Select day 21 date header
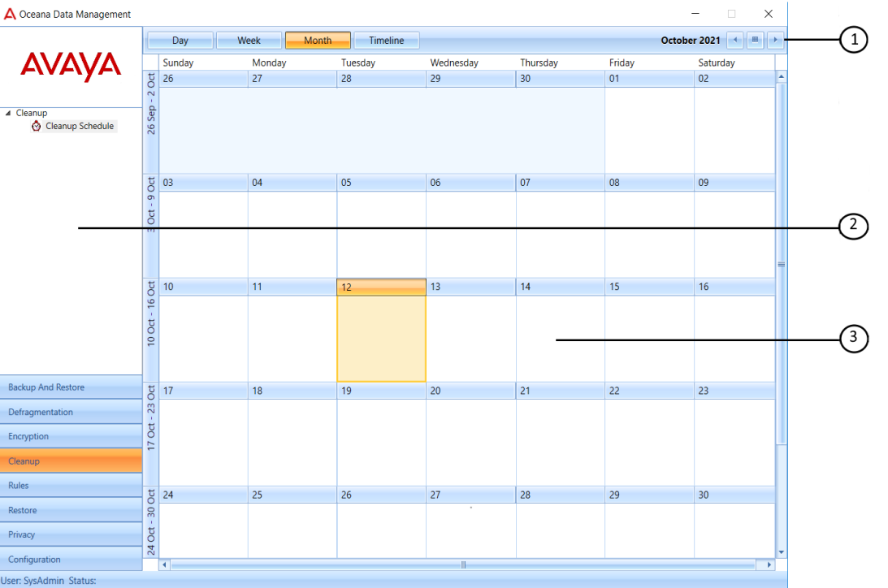Image resolution: width=888 pixels, height=588 pixels. click(x=560, y=391)
